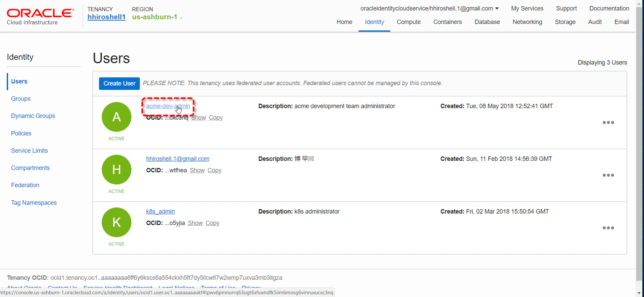Open the My Services link
This screenshot has width=644, height=297.
coord(527,9)
